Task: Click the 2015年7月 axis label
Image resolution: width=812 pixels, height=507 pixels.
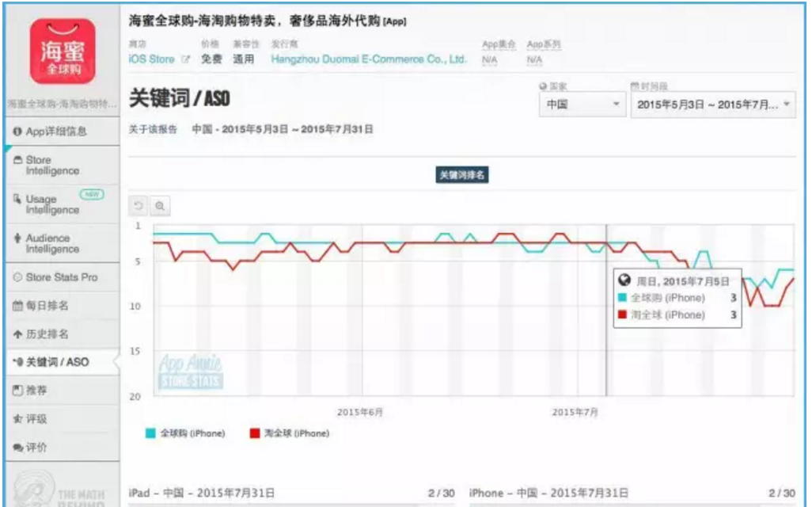Action: (x=575, y=413)
